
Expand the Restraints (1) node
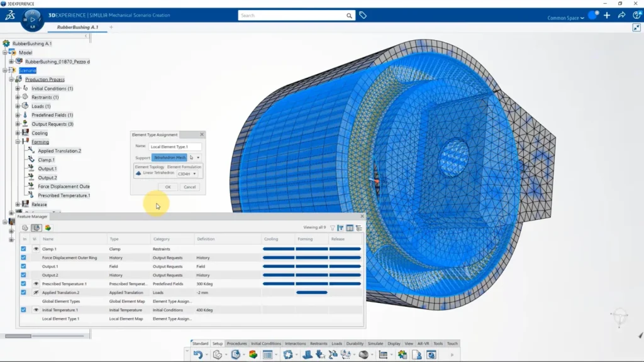tap(18, 97)
